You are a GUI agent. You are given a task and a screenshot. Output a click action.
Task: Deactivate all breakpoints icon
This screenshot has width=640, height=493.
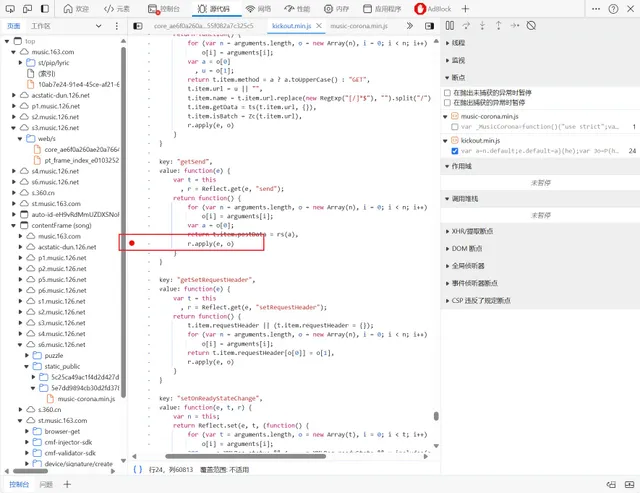click(531, 26)
